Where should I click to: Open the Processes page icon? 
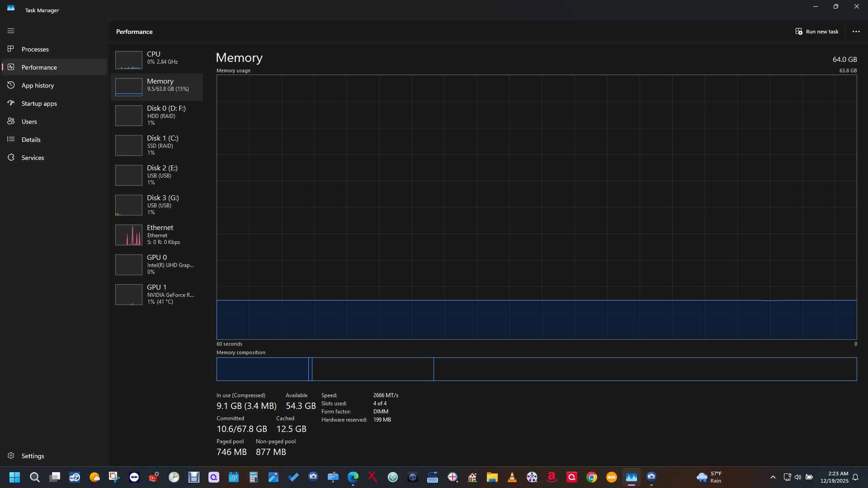(x=11, y=49)
